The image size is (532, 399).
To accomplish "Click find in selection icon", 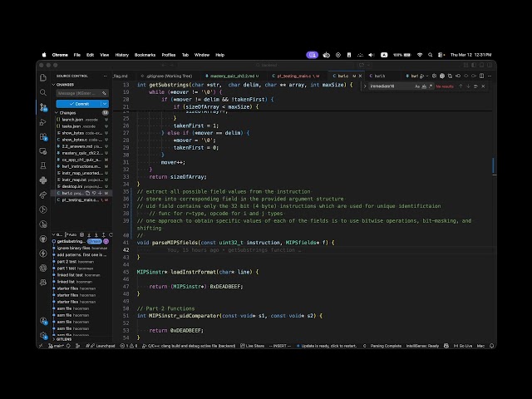I will click(x=475, y=86).
